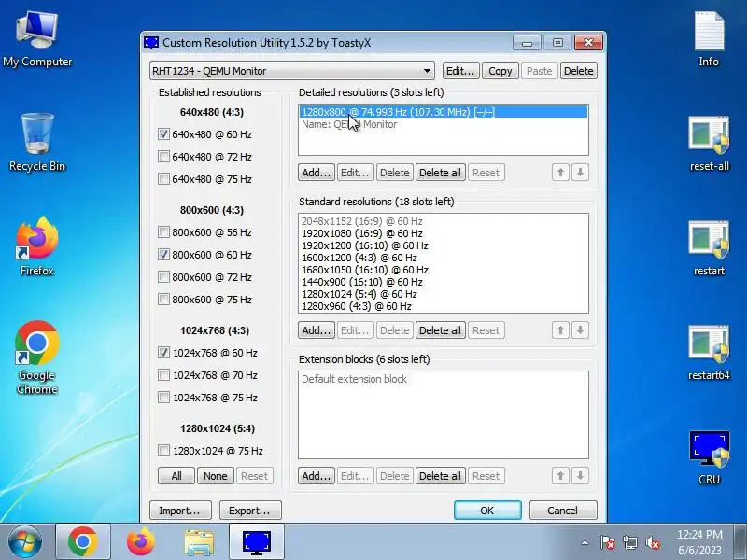
Task: Copy the monitor settings
Action: click(500, 71)
